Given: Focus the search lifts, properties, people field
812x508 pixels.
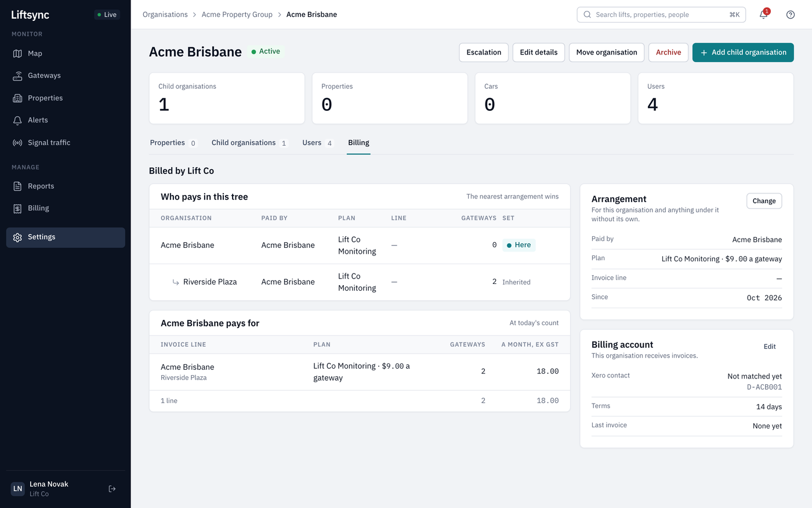Looking at the screenshot, I should pos(661,15).
